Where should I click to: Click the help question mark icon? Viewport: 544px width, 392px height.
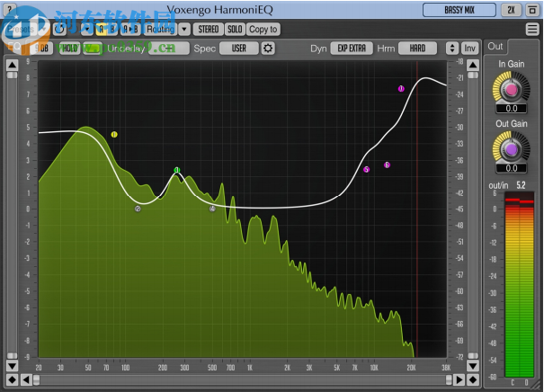point(9,10)
